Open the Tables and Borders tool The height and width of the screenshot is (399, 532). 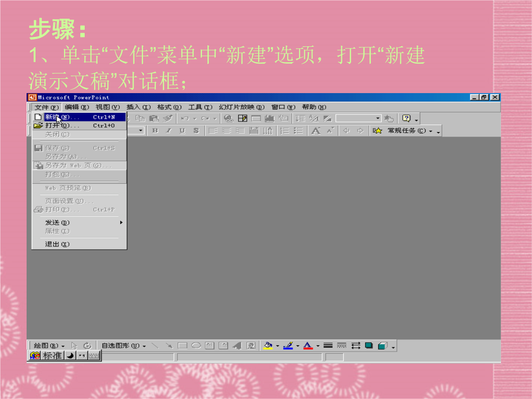point(242,118)
